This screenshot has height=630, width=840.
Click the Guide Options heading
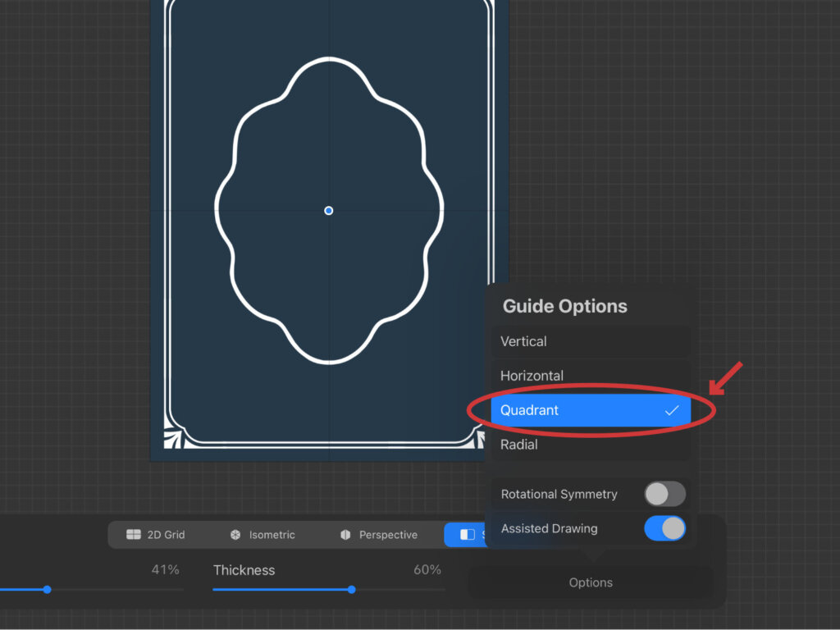coord(564,307)
